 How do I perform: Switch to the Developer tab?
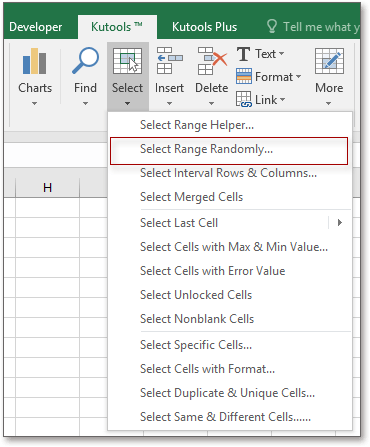click(x=36, y=27)
